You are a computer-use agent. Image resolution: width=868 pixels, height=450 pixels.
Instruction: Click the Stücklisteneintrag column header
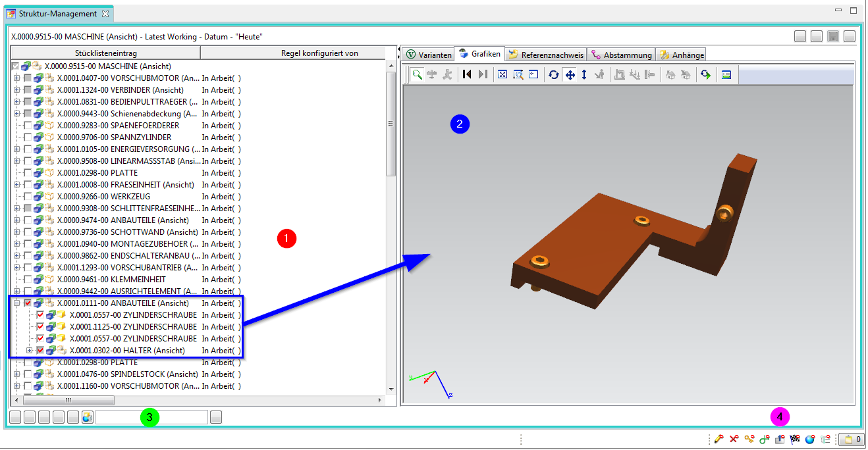coord(105,53)
